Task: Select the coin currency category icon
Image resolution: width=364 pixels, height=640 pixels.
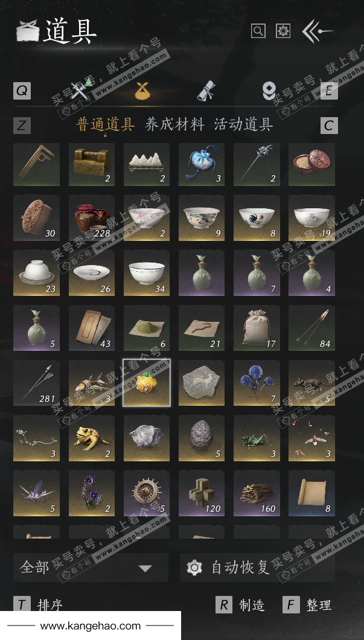Action: pyautogui.click(x=269, y=91)
